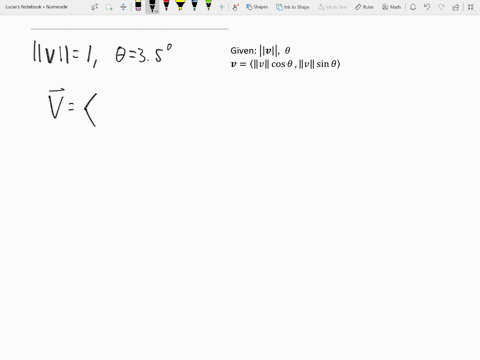Image resolution: width=480 pixels, height=360 pixels.
Task: Add a new pen with plus icon
Action: (x=221, y=7)
